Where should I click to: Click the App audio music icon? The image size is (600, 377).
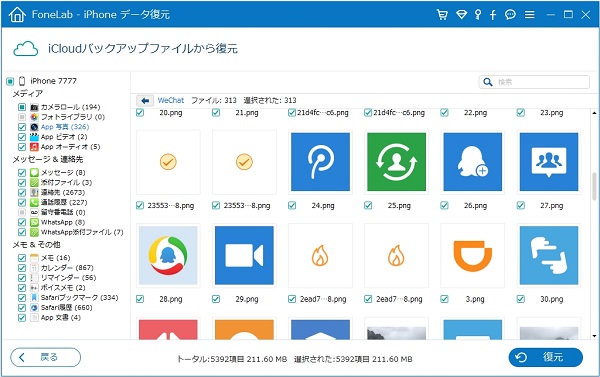point(34,147)
